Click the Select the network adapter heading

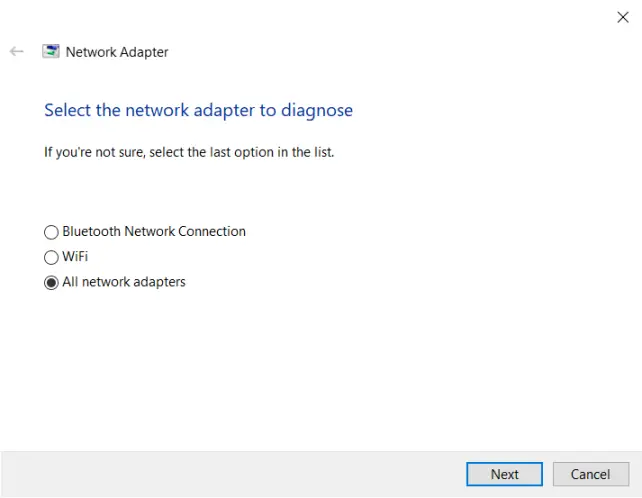pos(198,110)
